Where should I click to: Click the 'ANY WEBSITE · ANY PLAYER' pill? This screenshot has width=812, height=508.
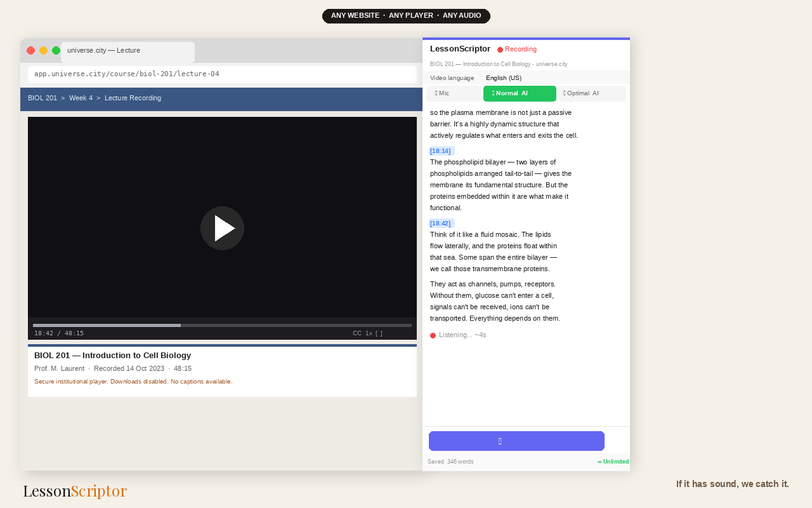click(406, 16)
